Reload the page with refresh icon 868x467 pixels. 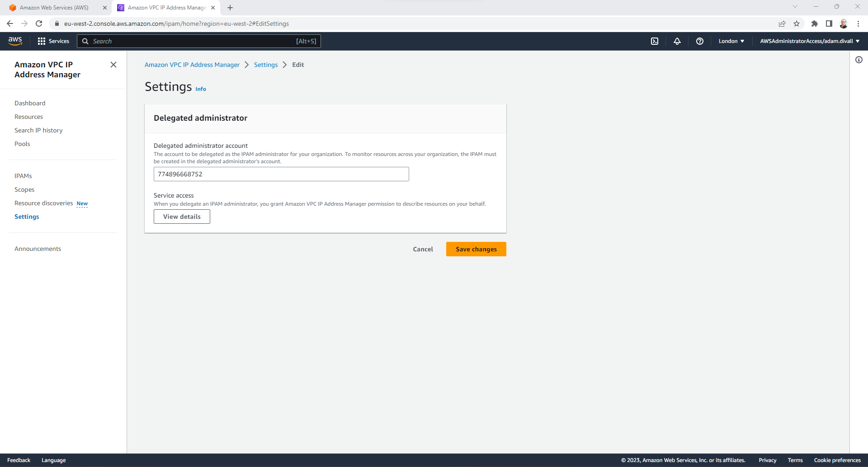39,24
